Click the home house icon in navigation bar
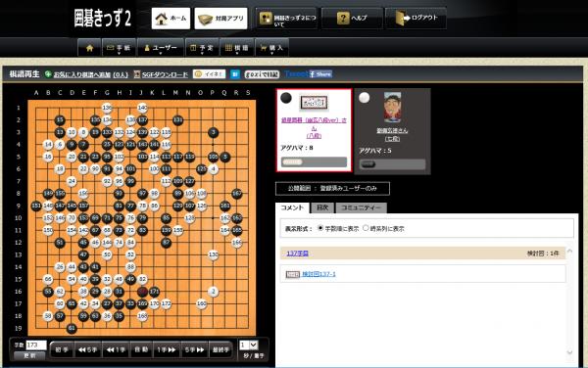 89,48
